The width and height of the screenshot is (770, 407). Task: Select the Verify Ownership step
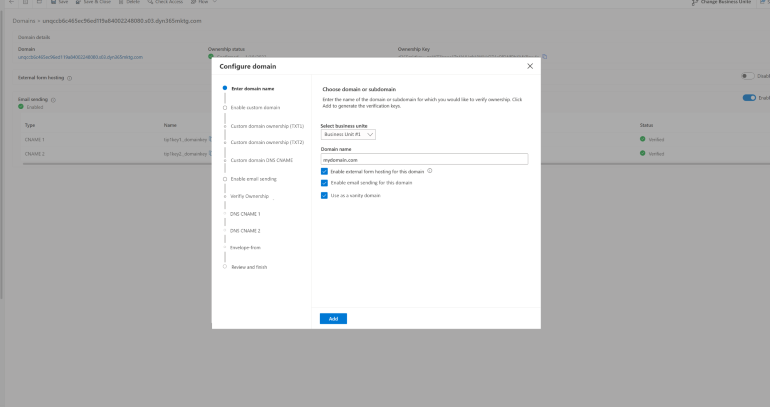coord(249,196)
